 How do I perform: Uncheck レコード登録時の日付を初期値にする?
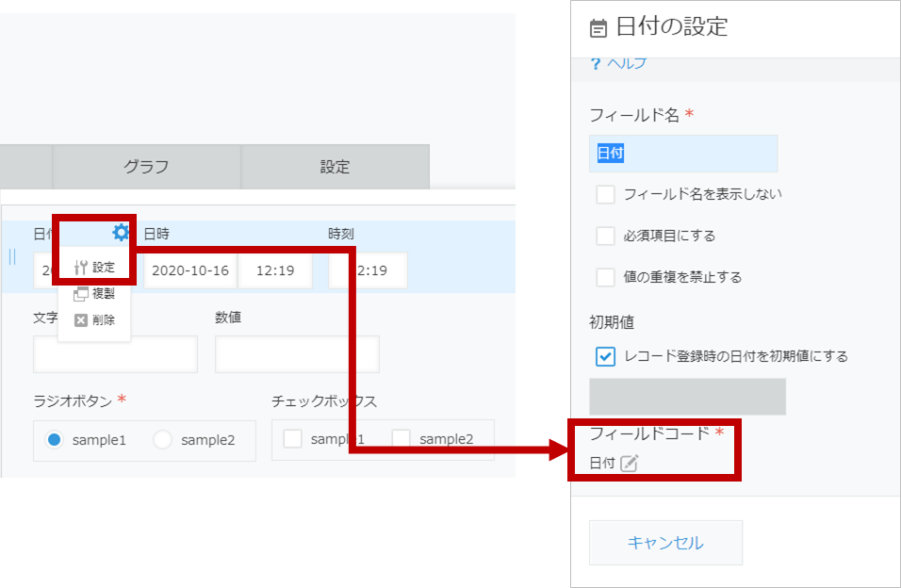coord(606,357)
